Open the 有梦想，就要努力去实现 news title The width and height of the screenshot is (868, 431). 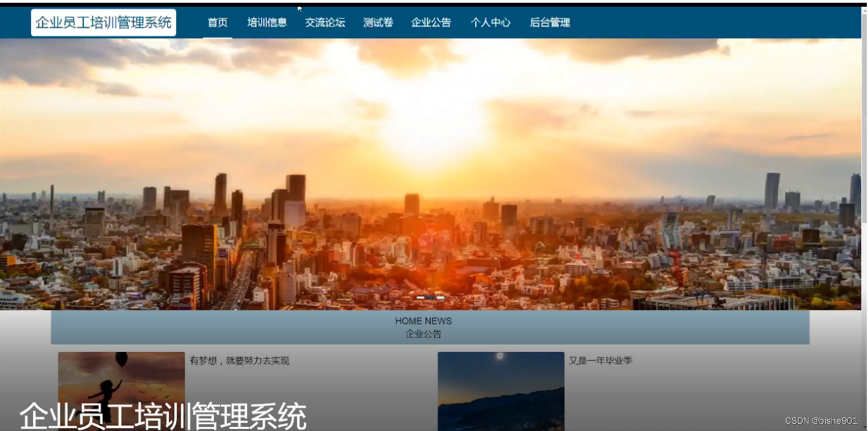239,361
